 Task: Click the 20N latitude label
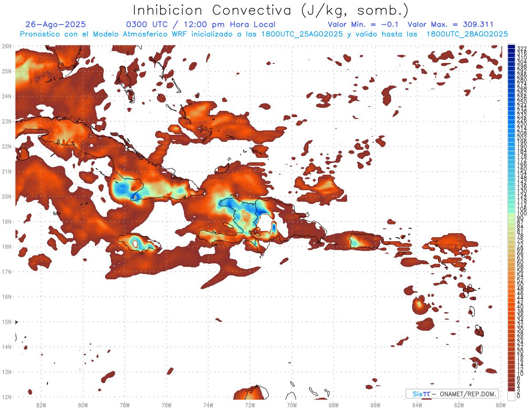click(6, 196)
